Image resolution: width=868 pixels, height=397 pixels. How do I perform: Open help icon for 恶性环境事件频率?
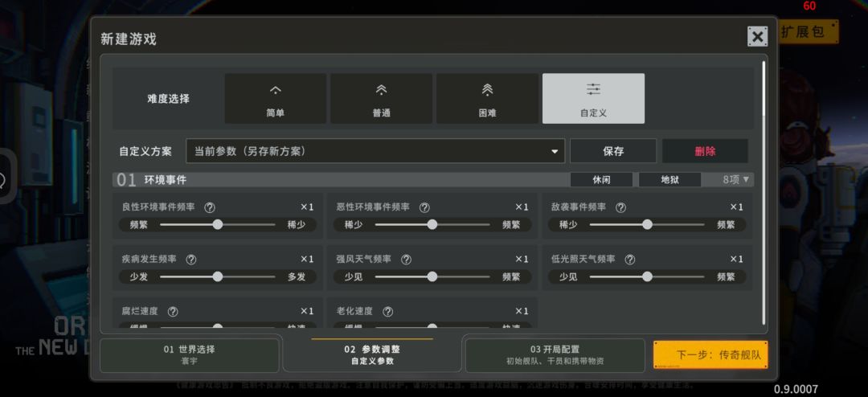424,207
